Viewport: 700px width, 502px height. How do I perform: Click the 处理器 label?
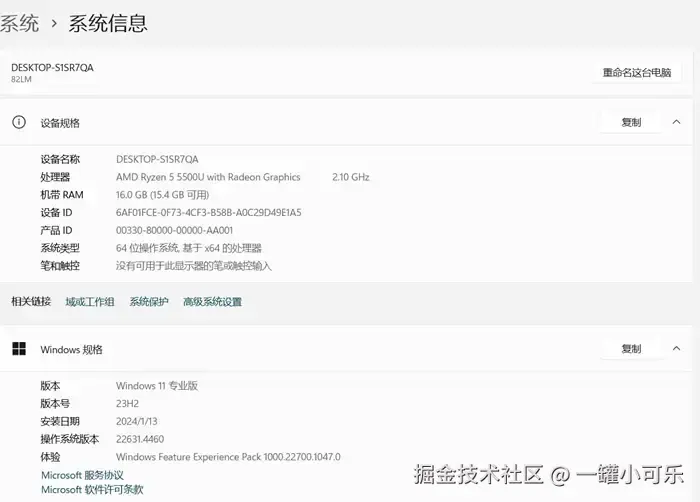55,177
